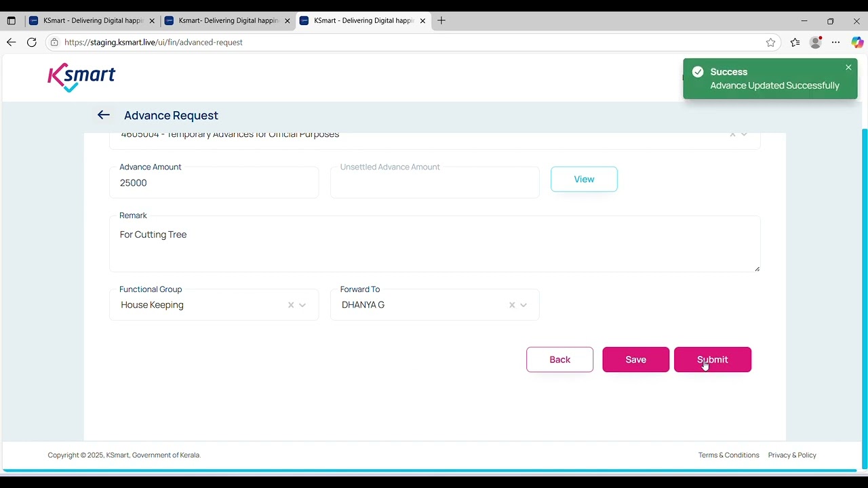Viewport: 868px width, 488px height.
Task: Click the Back button
Action: tap(559, 359)
